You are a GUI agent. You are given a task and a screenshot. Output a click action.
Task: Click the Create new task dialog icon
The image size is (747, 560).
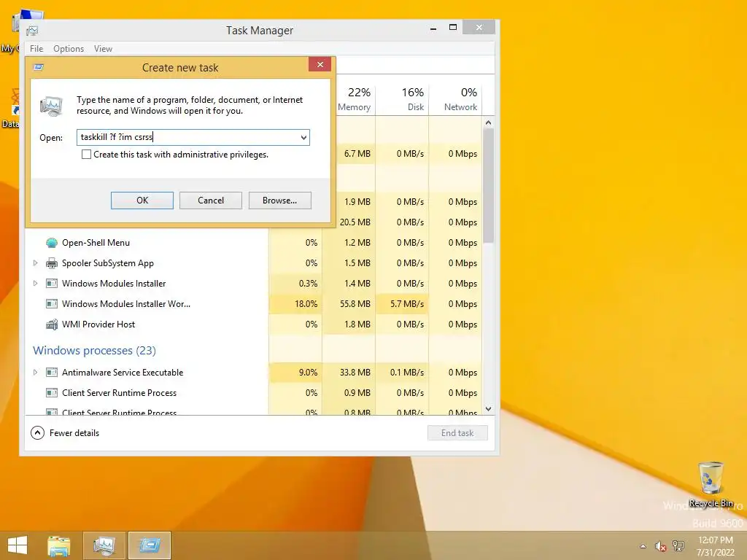39,67
